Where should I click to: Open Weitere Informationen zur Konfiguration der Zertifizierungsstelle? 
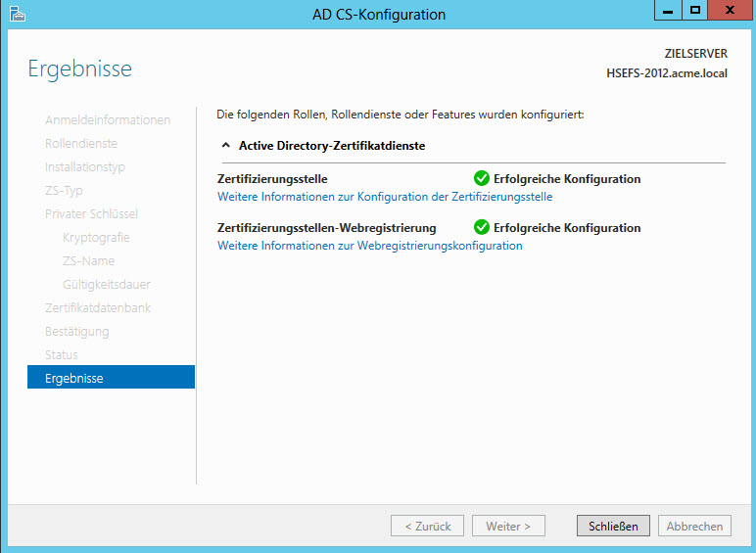point(385,197)
